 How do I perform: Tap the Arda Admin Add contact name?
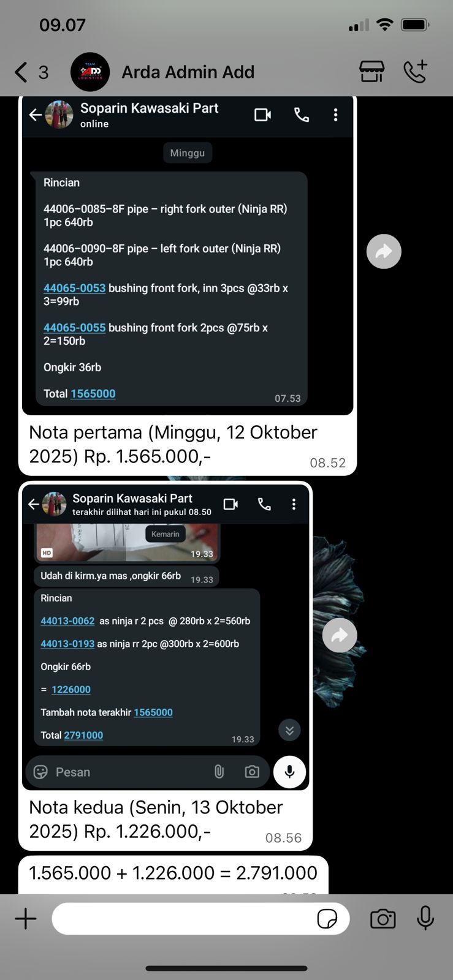point(188,72)
